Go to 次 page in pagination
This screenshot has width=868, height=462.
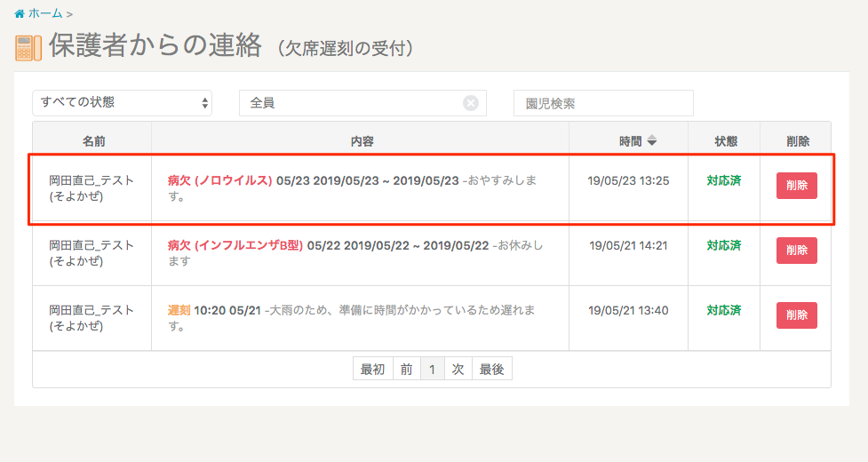458,370
